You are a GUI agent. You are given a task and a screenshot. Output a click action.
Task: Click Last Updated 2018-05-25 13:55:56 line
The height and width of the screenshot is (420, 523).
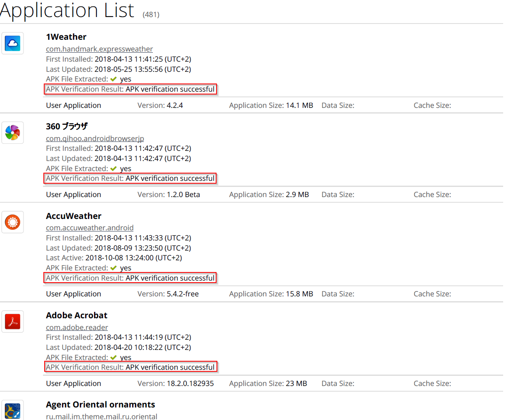click(118, 69)
